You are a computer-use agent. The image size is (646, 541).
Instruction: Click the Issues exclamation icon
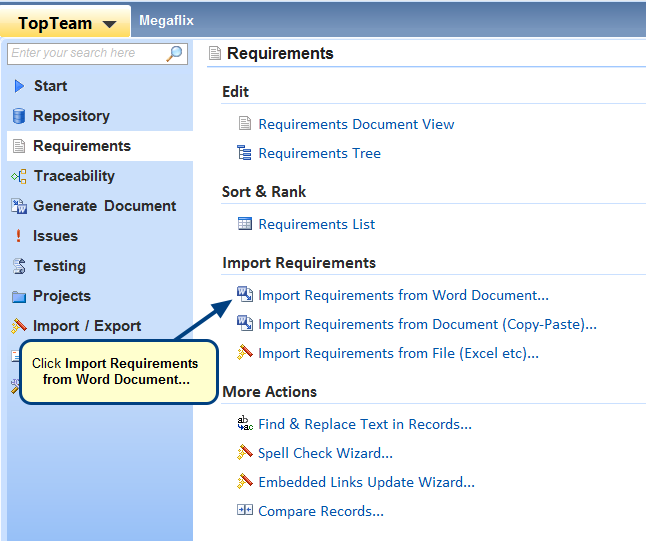(x=18, y=236)
